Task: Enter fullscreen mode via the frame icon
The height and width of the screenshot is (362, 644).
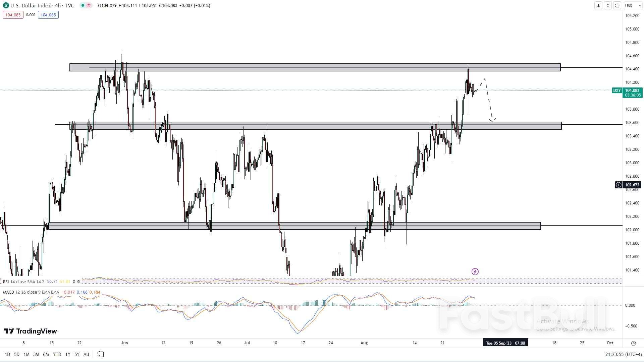Action: coord(617,5)
